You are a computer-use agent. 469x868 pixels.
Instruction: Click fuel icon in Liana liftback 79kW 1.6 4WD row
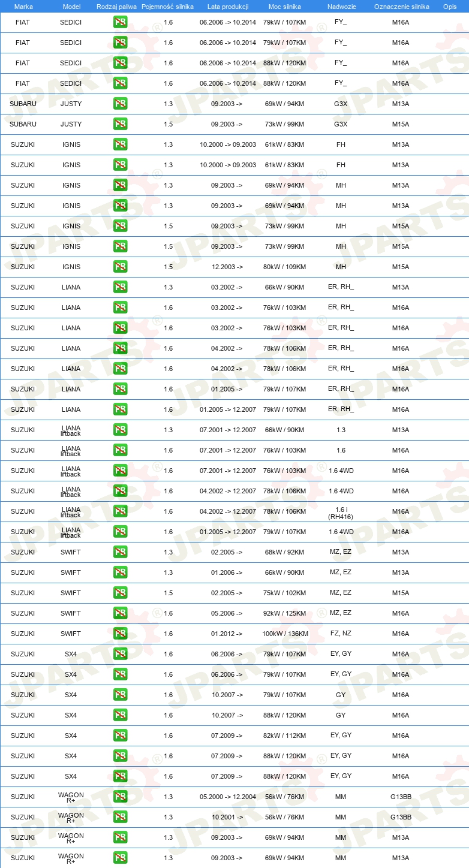(x=120, y=532)
